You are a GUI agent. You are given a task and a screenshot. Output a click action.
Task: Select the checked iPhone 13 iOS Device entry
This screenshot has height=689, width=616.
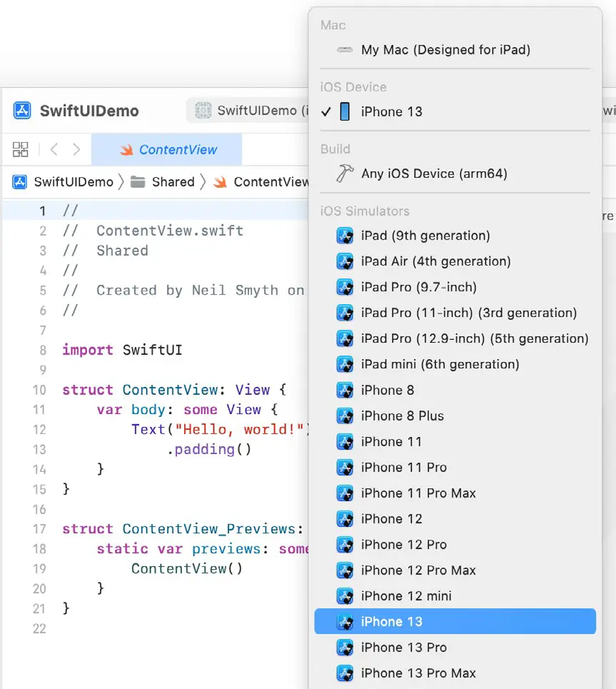tap(455, 111)
